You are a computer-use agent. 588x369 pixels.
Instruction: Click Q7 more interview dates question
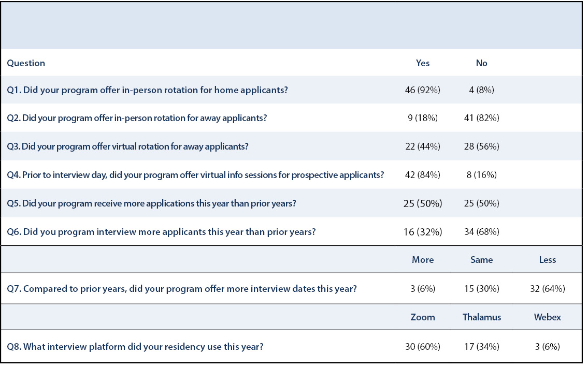pos(182,289)
